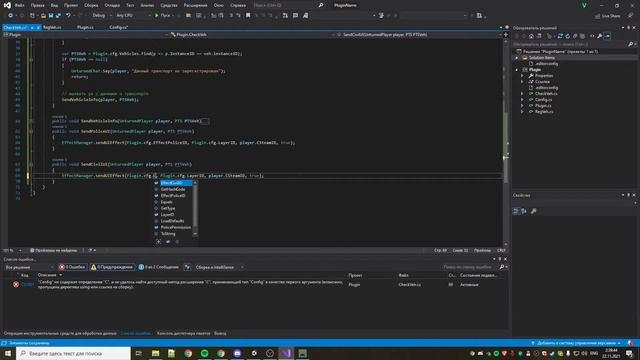The image size is (640, 360).
Task: Click IntelliSense list scrollbar
Action: click(x=195, y=208)
